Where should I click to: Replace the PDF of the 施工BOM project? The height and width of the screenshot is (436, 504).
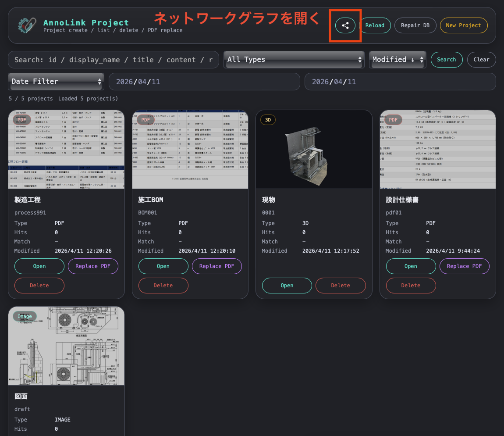[217, 266]
